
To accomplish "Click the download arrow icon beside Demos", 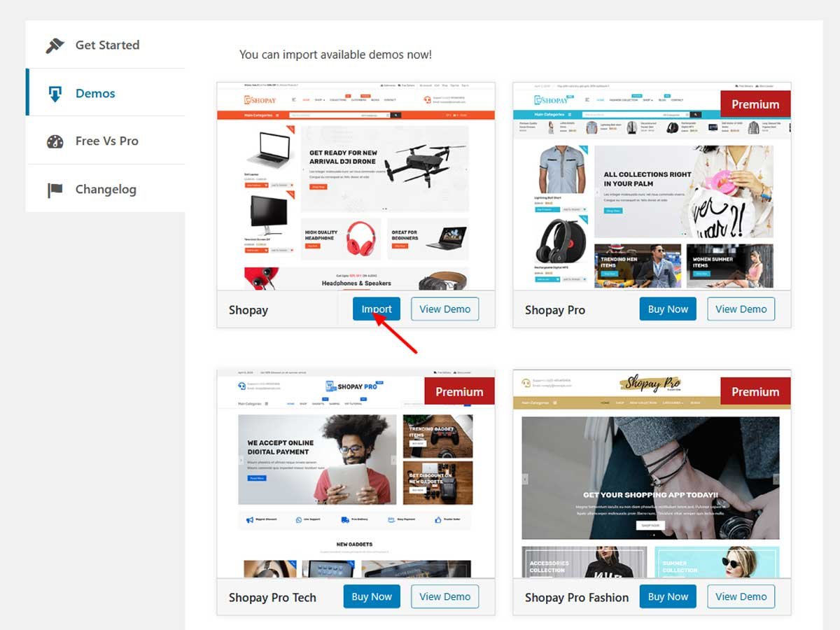I will click(x=55, y=94).
